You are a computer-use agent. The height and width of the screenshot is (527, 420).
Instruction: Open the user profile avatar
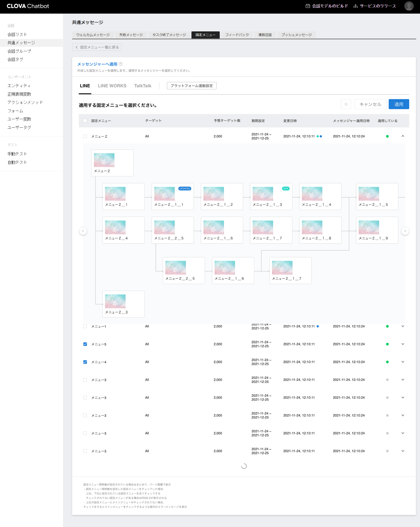tap(409, 6)
